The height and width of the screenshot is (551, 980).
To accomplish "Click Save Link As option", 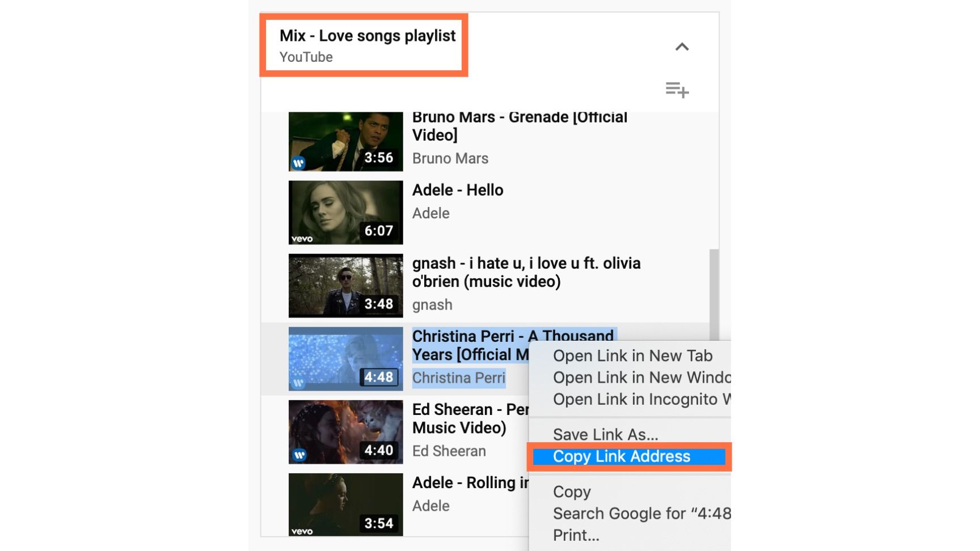I will (605, 435).
